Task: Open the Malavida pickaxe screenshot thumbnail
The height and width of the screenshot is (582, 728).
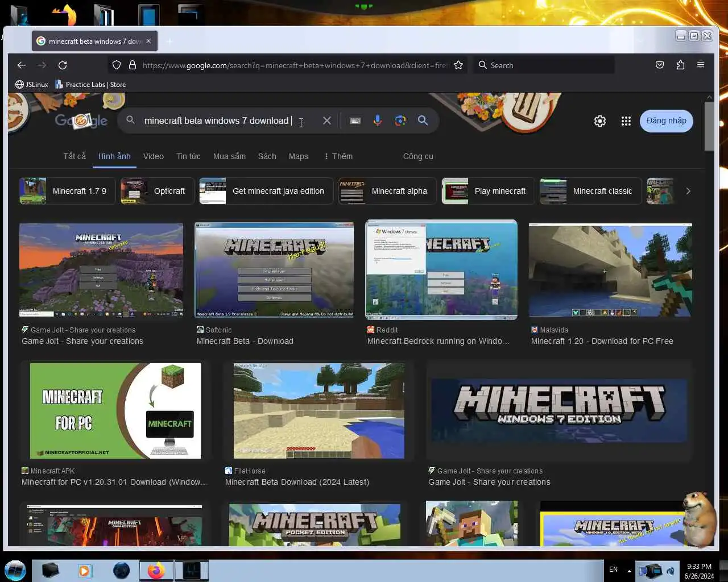Action: point(610,270)
